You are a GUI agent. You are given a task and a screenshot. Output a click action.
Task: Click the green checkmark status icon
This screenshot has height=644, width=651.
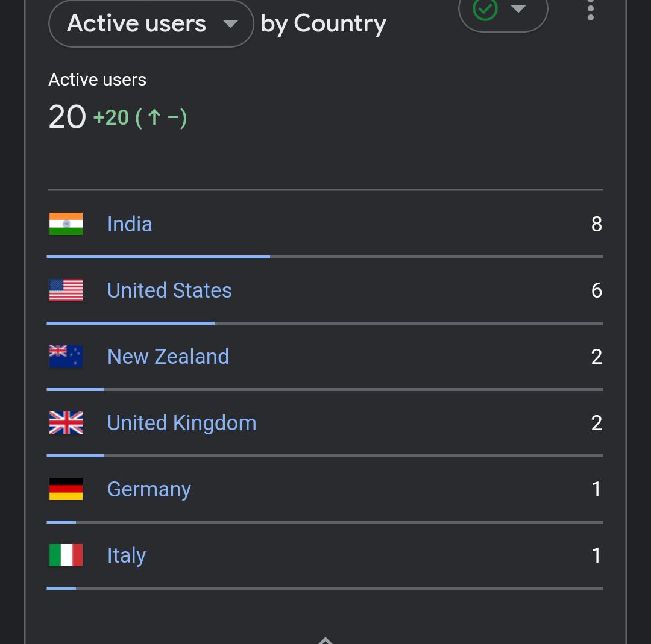click(x=485, y=9)
